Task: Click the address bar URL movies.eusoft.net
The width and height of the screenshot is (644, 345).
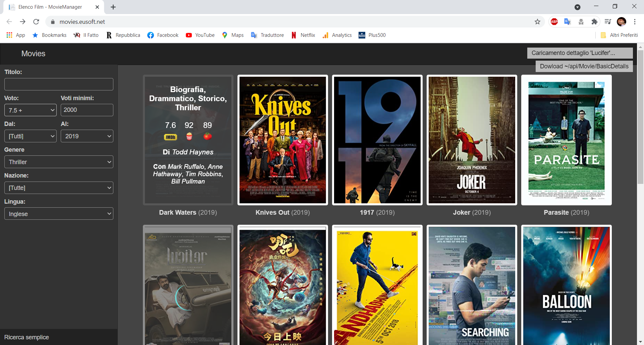Action: [x=82, y=22]
